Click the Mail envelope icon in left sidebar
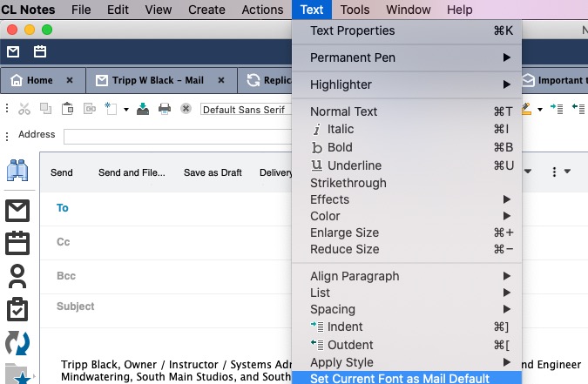The width and height of the screenshot is (588, 384). pyautogui.click(x=17, y=210)
